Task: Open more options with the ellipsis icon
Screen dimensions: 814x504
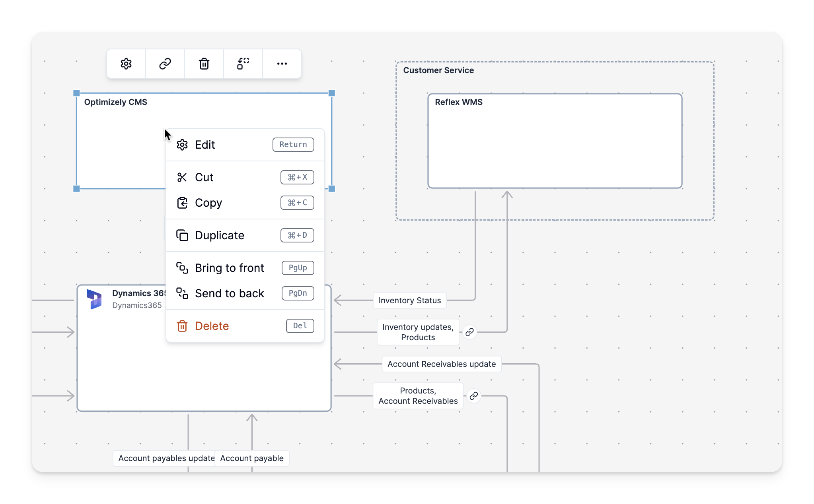Action: pyautogui.click(x=282, y=64)
